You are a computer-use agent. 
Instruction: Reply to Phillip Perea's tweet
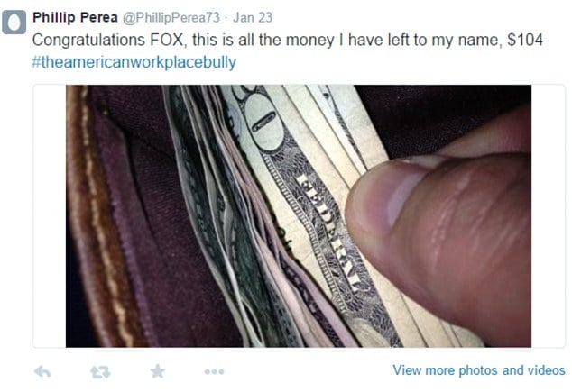point(42,372)
